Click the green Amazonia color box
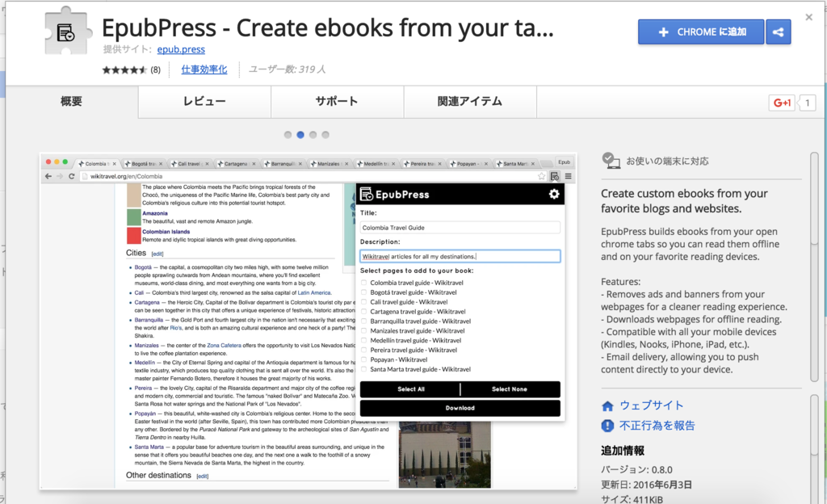The width and height of the screenshot is (827, 504). (x=134, y=216)
